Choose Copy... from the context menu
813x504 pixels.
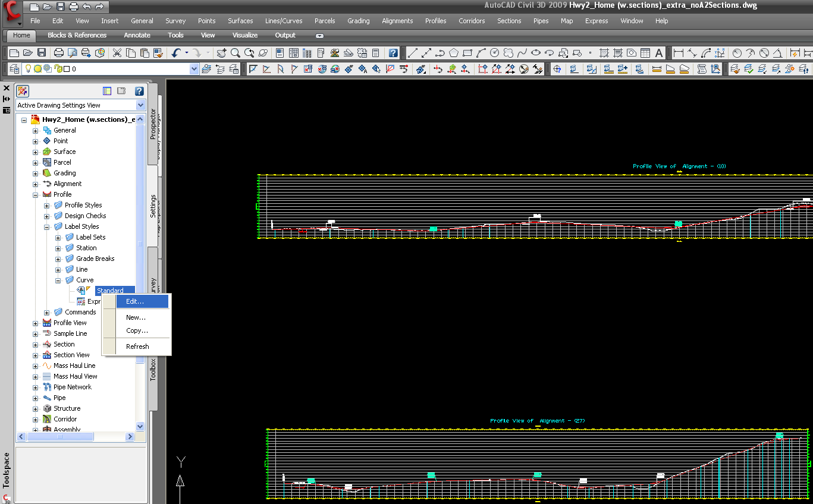point(137,330)
